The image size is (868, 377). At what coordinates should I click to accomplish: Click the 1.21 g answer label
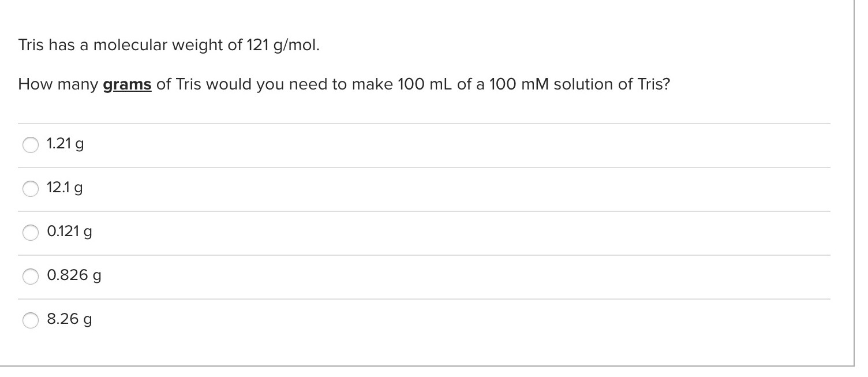[x=65, y=144]
